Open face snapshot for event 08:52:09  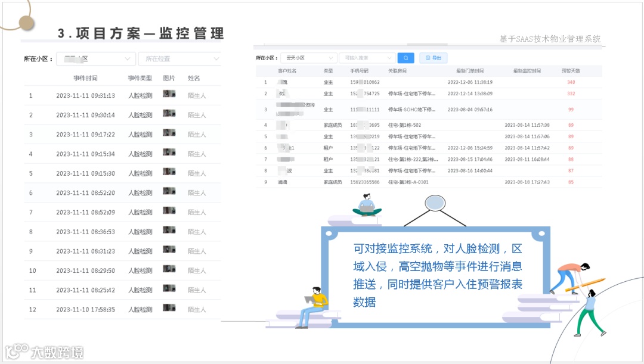(x=169, y=210)
